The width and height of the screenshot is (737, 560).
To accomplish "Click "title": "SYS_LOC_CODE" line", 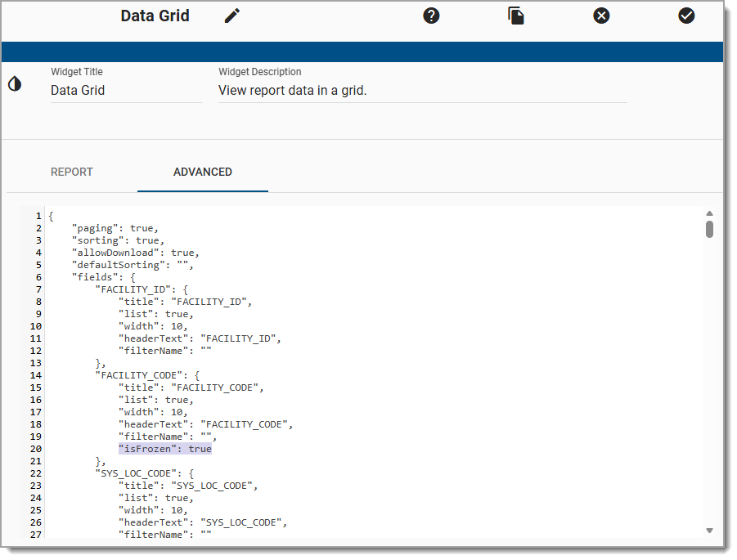I will [188, 486].
